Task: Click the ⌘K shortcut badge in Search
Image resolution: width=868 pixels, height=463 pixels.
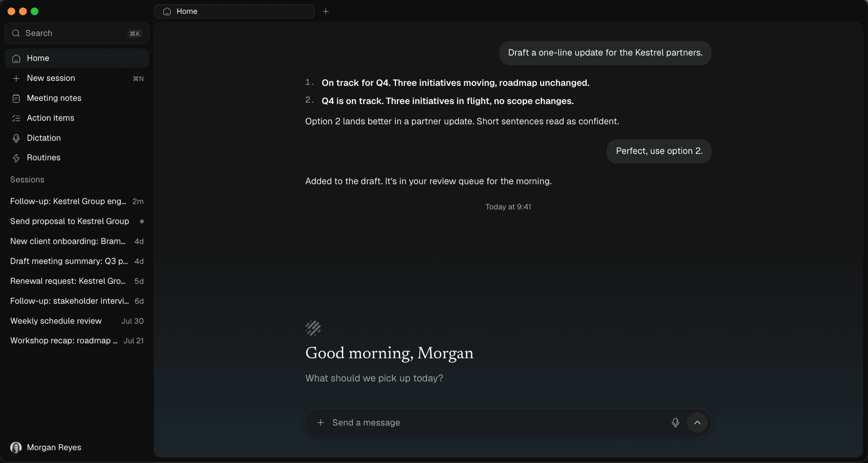Action: click(x=135, y=34)
